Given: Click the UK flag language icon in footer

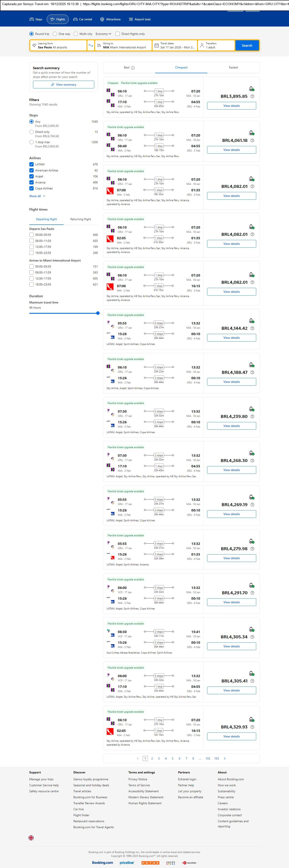Looking at the screenshot, I should [31, 838].
